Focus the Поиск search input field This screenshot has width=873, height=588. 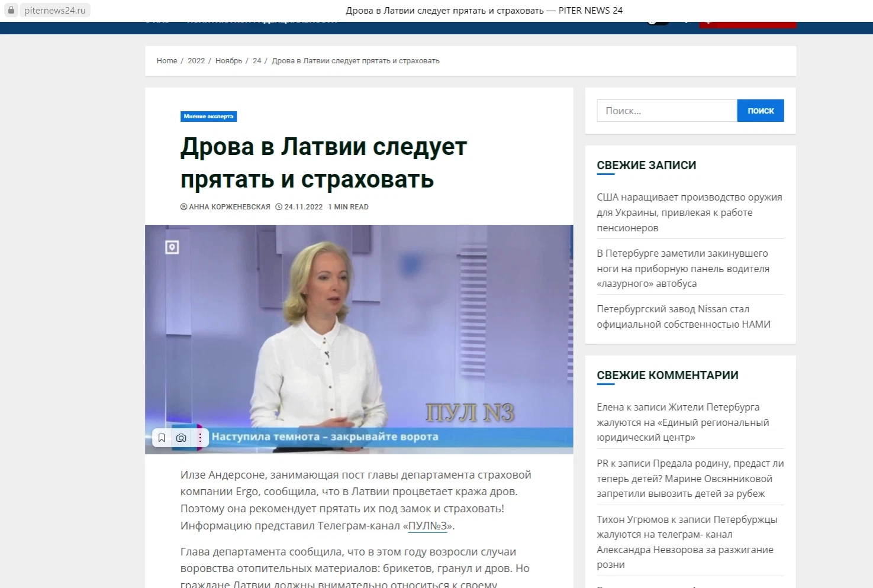coord(666,111)
